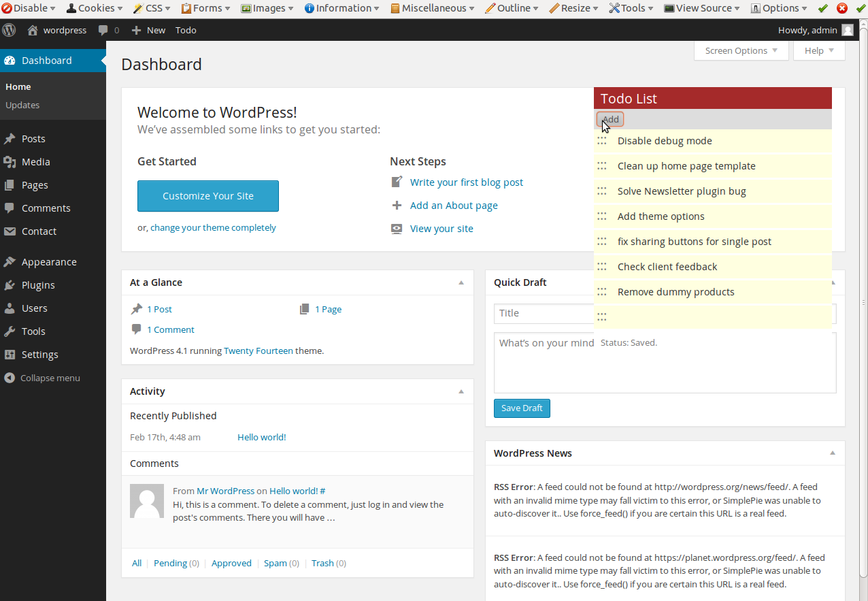Click the green checkmark in developer toolbar
Image resolution: width=868 pixels, height=601 pixels.
coord(822,8)
